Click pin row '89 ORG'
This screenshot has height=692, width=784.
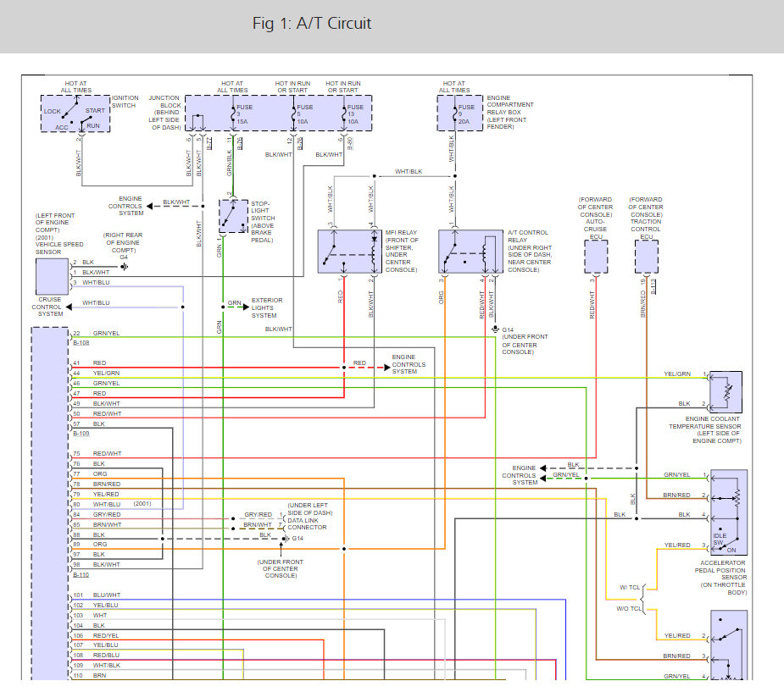[90, 544]
